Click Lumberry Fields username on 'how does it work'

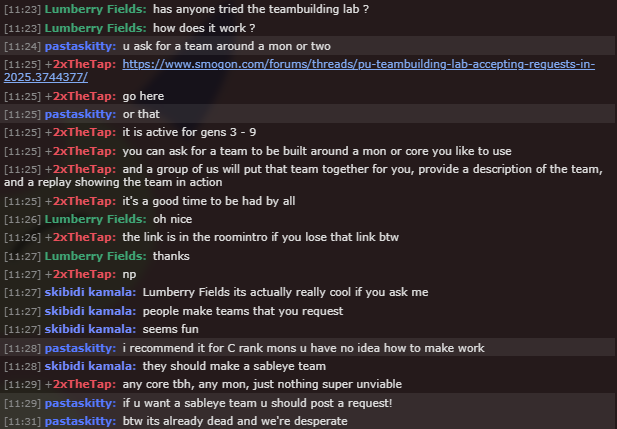click(96, 28)
